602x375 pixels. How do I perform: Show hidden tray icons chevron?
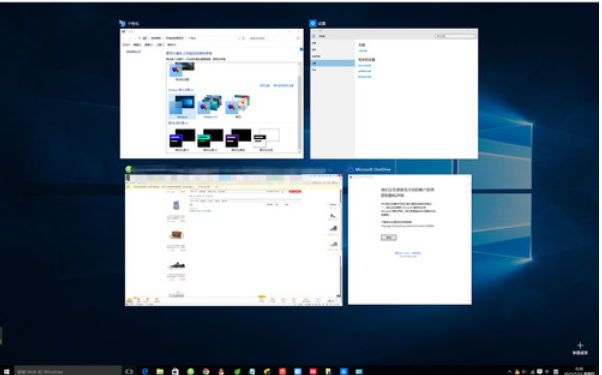pyautogui.click(x=510, y=372)
